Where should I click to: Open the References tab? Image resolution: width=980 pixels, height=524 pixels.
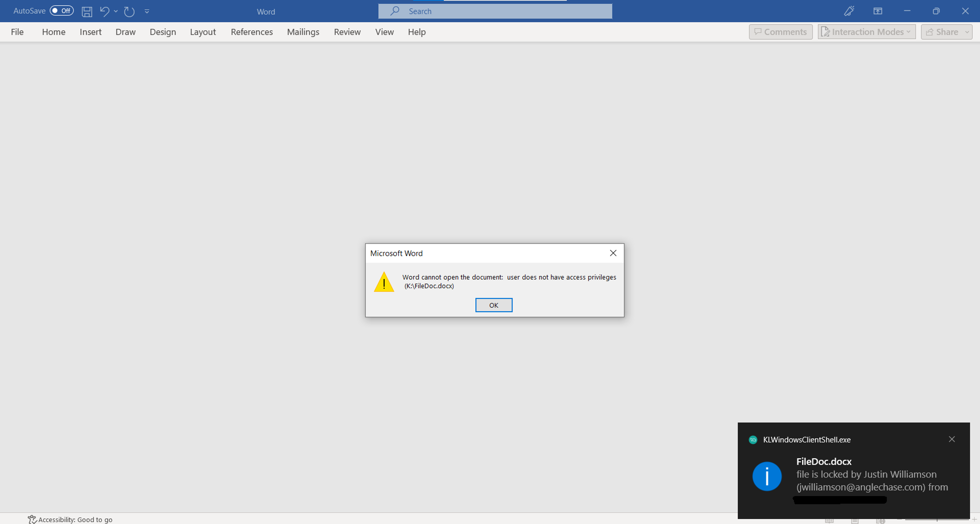[x=252, y=32]
